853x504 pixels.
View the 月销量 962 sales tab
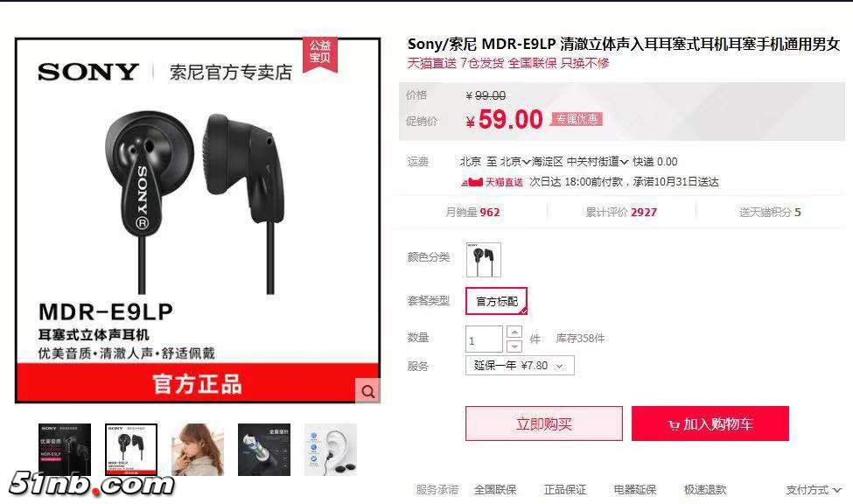[472, 213]
